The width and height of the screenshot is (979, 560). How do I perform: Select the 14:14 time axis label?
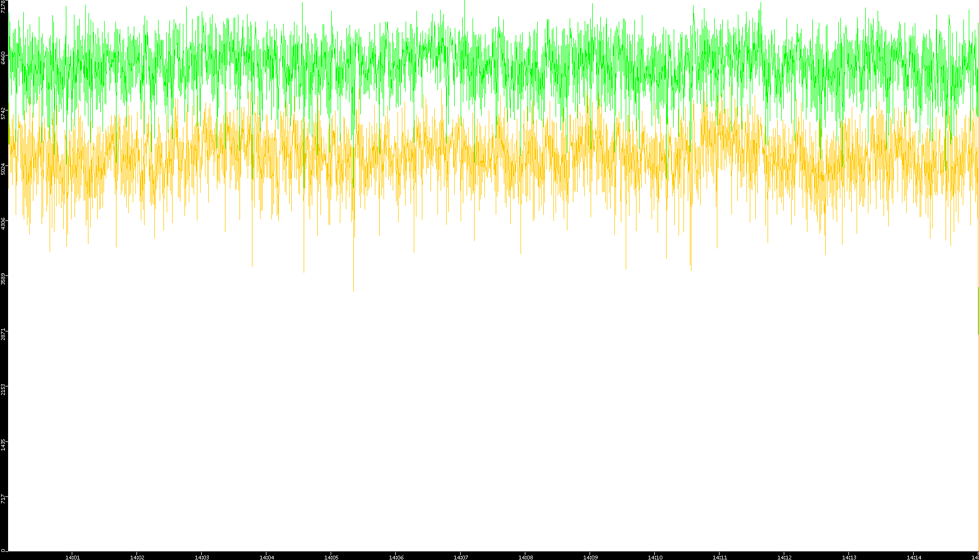click(914, 557)
